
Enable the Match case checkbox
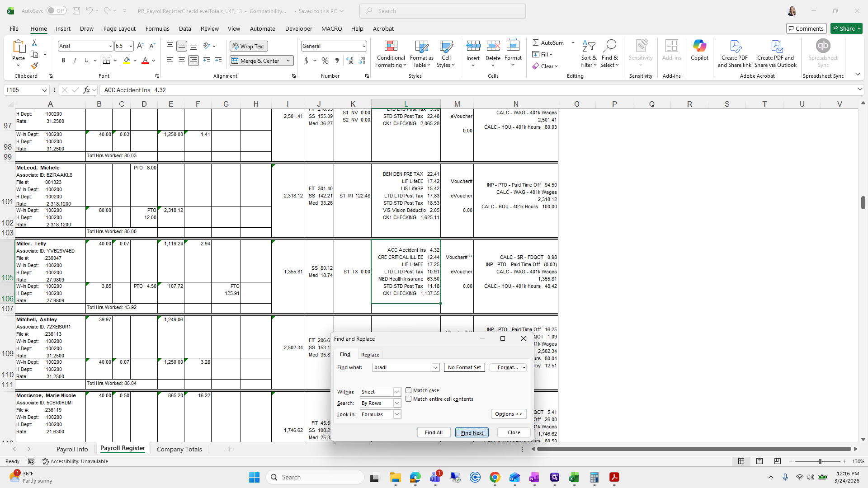[x=409, y=390]
